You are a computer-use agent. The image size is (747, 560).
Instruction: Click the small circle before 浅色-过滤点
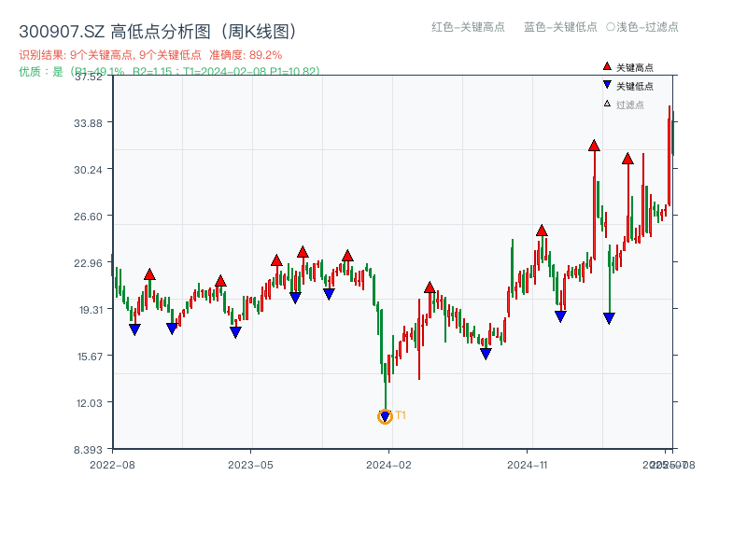point(611,27)
